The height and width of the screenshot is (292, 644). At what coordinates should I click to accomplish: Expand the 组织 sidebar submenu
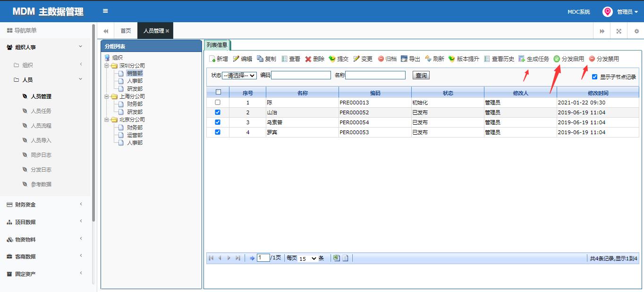45,65
